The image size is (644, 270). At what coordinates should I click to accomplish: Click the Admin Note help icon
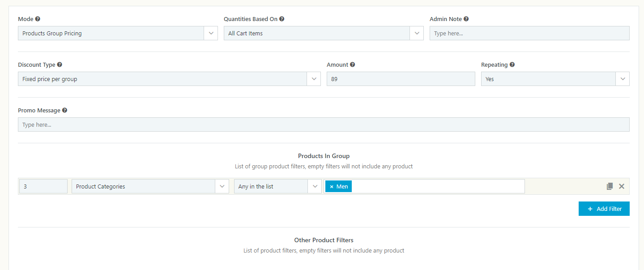coord(466,19)
